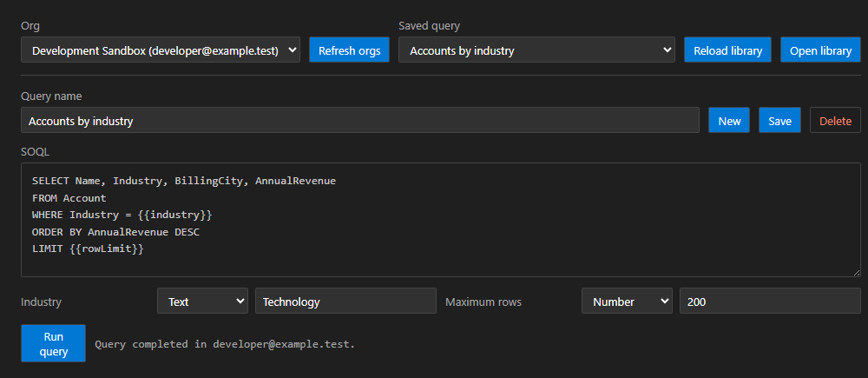
Task: Click inside the SOQL editor textarea
Action: pos(441,220)
